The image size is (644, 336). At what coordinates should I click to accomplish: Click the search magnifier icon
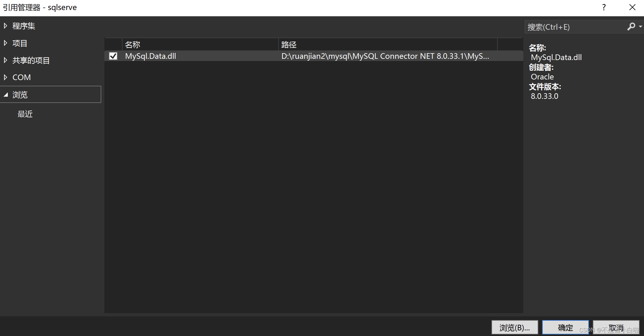point(631,27)
